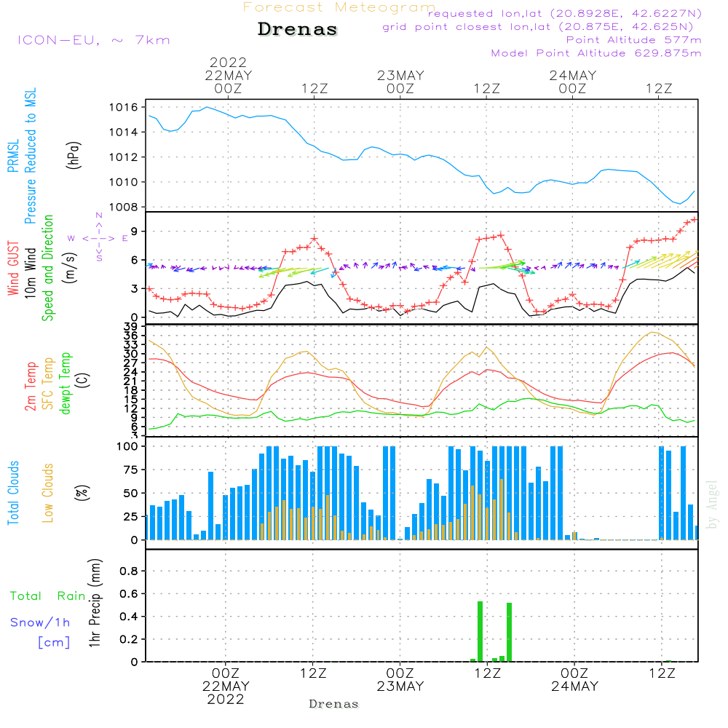Click the '9' value on wind speed axis
This screenshot has width=728, height=728.
point(135,232)
